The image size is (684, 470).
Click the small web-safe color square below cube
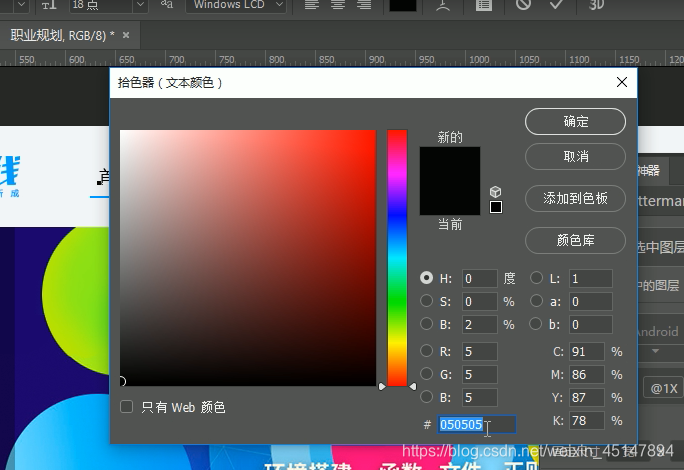(496, 207)
